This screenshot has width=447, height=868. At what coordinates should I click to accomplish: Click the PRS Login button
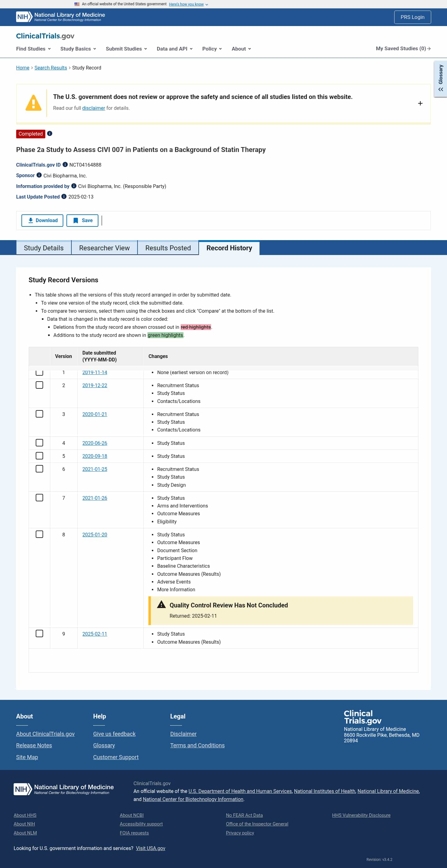click(412, 17)
